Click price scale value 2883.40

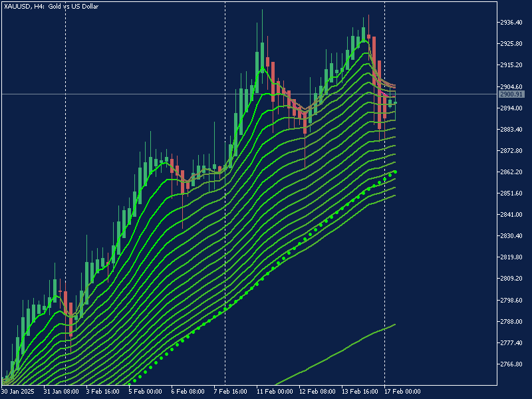coord(511,130)
